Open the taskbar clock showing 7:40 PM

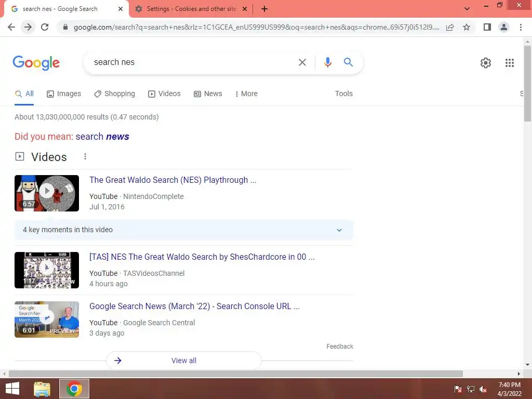click(x=509, y=389)
